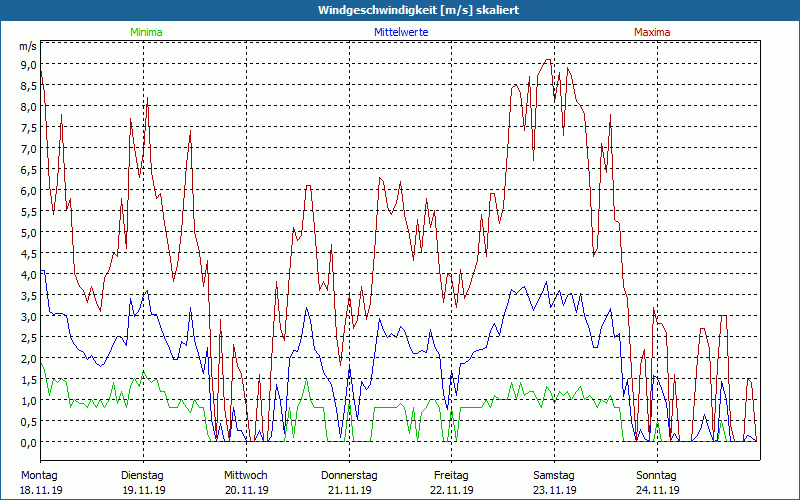Image resolution: width=800 pixels, height=500 pixels.
Task: Click the 0,5 y-axis value
Action: pyautogui.click(x=29, y=421)
